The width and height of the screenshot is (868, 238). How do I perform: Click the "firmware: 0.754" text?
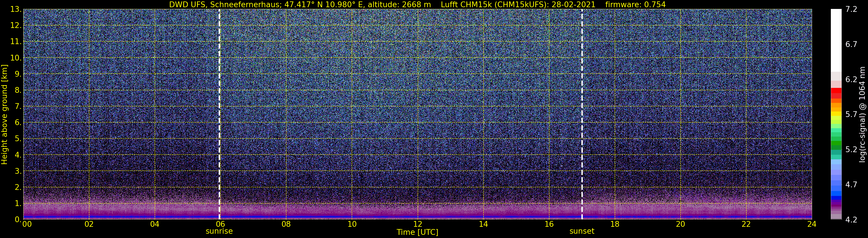click(x=636, y=4)
